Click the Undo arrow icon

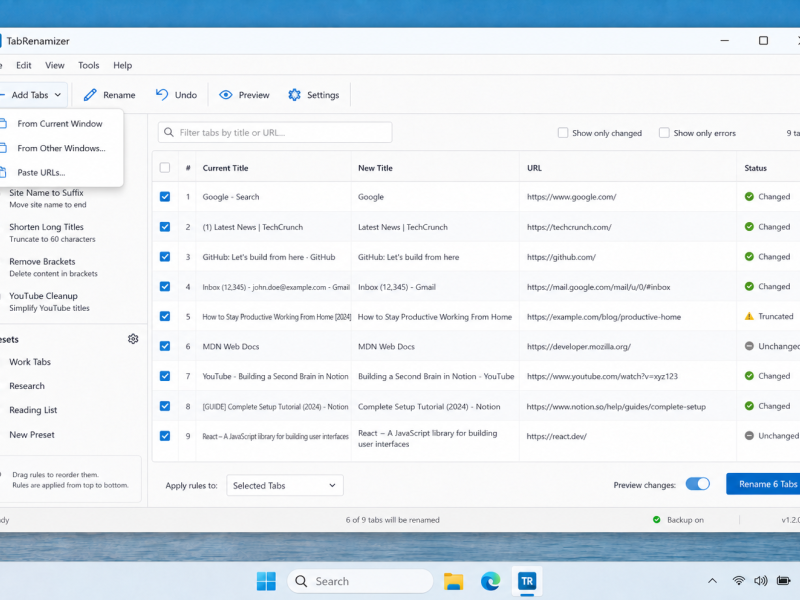(162, 94)
